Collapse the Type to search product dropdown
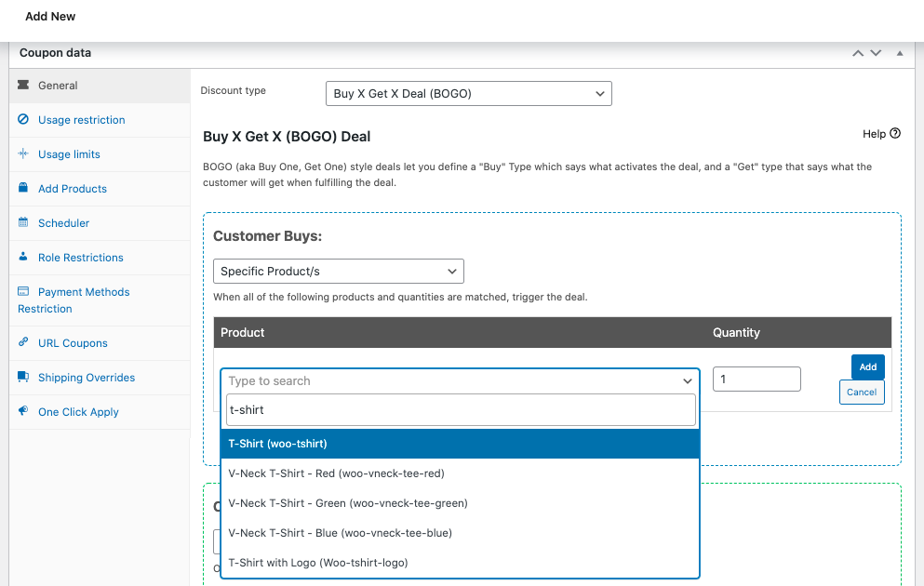This screenshot has width=924, height=586. point(687,381)
